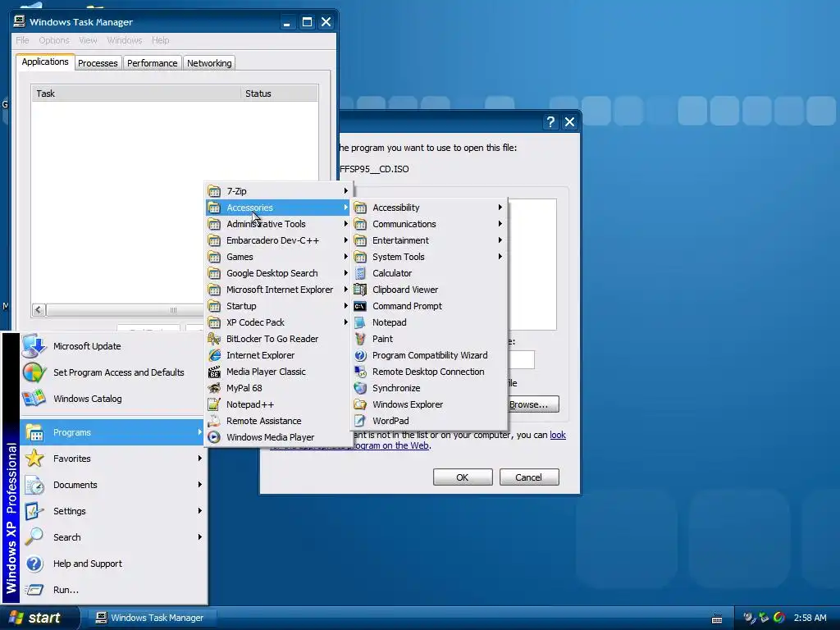Expand Google Desktop Search folder
This screenshot has height=630, width=840.
pos(278,273)
